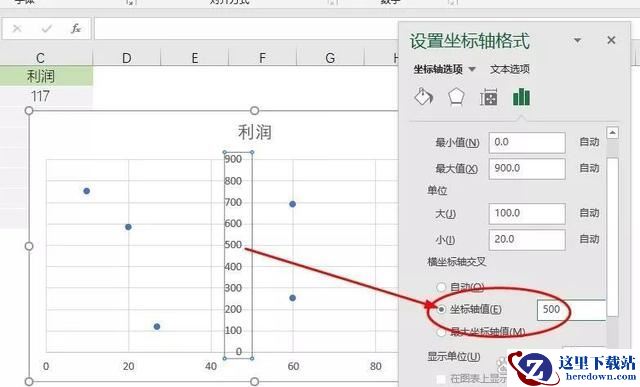Click the data point near 250 at x=60

[x=293, y=298]
